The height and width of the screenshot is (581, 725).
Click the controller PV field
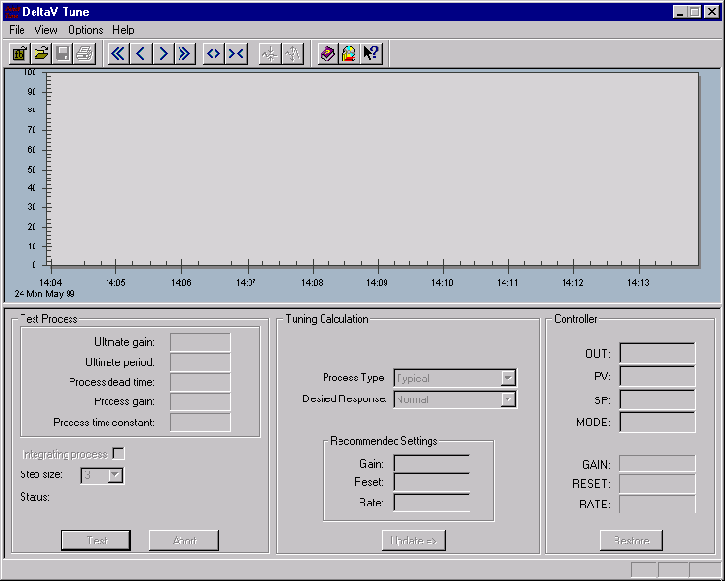(657, 376)
